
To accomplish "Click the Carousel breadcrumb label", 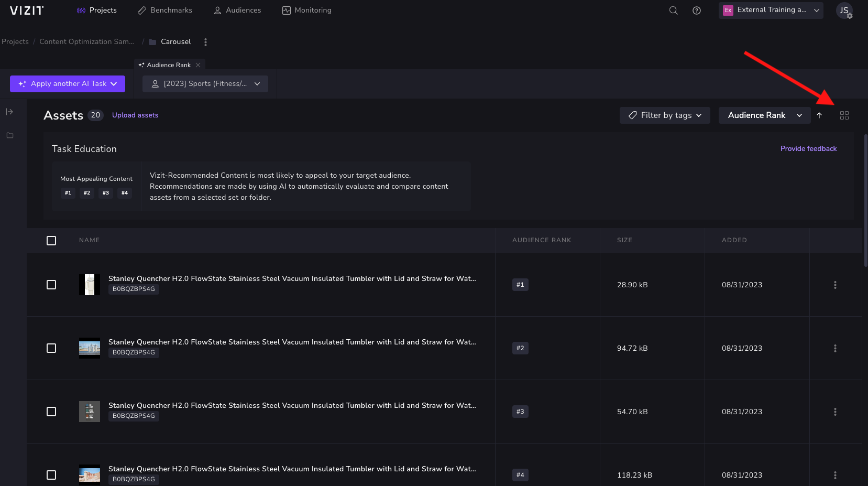I will coord(176,42).
